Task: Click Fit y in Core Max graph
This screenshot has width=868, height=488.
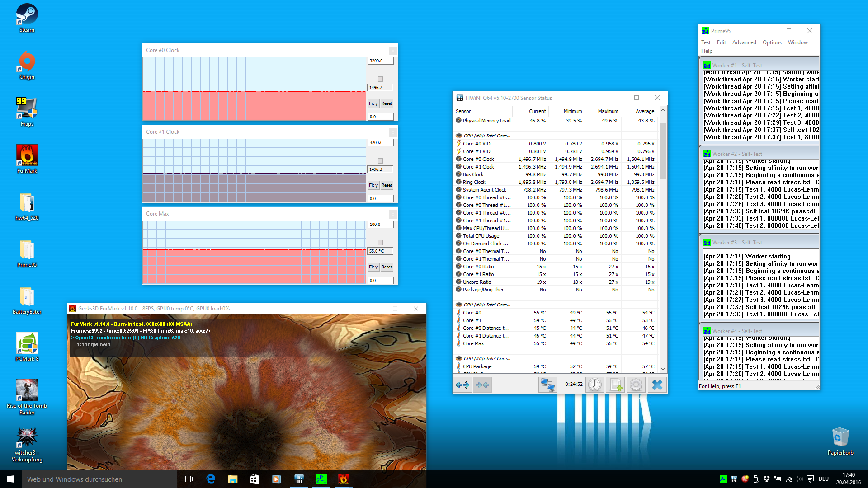Action: tap(373, 267)
